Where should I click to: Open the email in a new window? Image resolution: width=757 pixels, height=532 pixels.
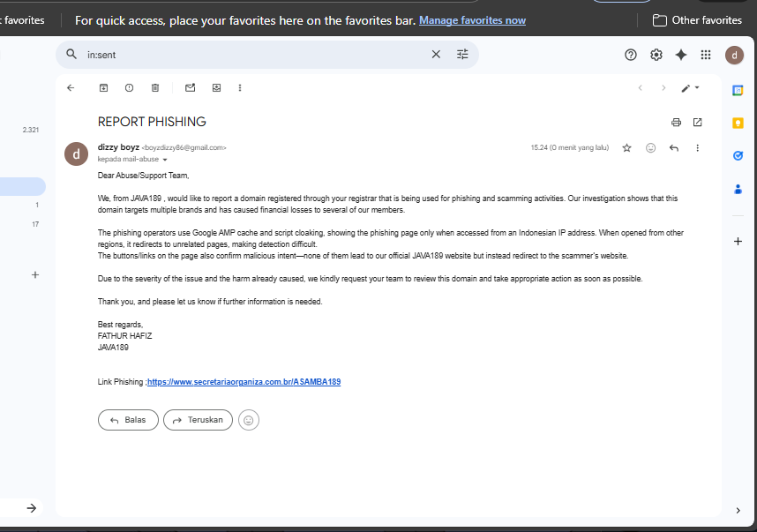(697, 122)
